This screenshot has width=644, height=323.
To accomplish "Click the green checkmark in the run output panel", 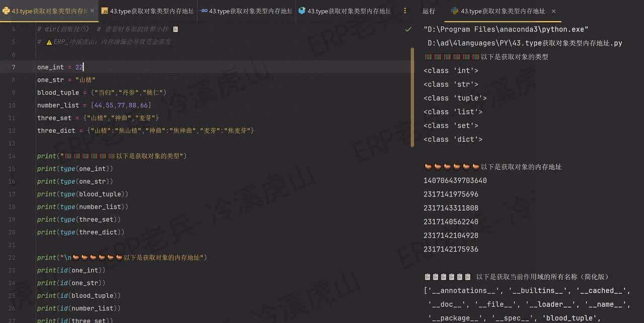I will point(408,29).
